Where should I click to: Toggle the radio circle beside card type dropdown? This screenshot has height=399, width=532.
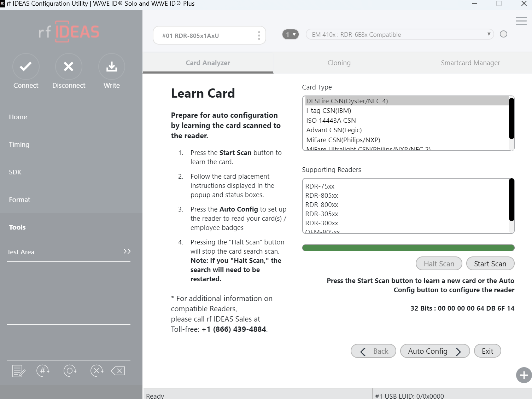503,34
